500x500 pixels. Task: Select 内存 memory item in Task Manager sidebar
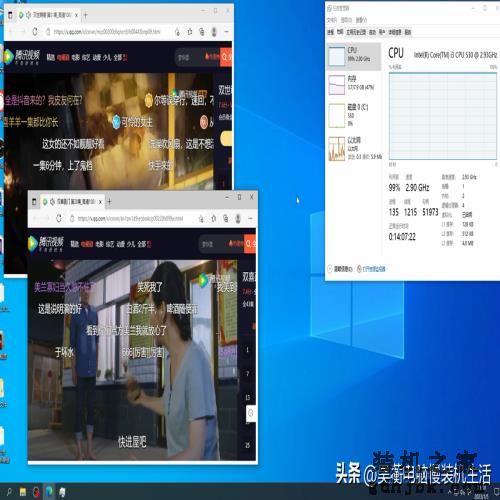tap(354, 84)
